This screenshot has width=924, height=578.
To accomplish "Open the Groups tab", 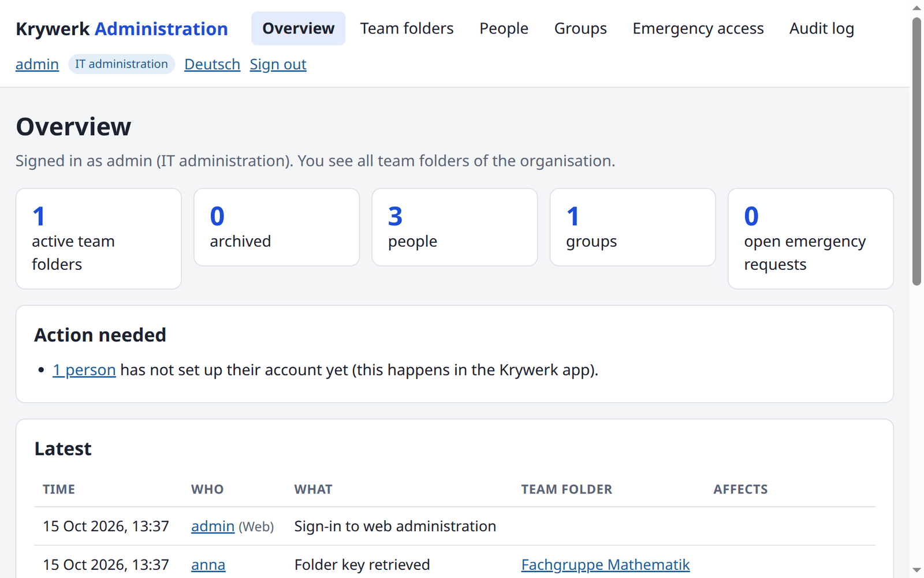I will click(580, 28).
